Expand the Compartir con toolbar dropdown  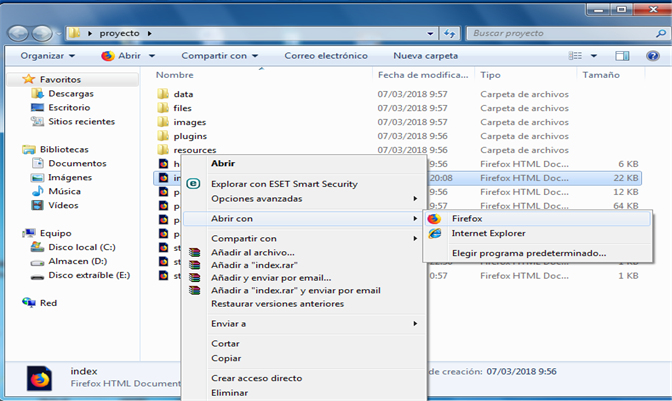pos(218,56)
